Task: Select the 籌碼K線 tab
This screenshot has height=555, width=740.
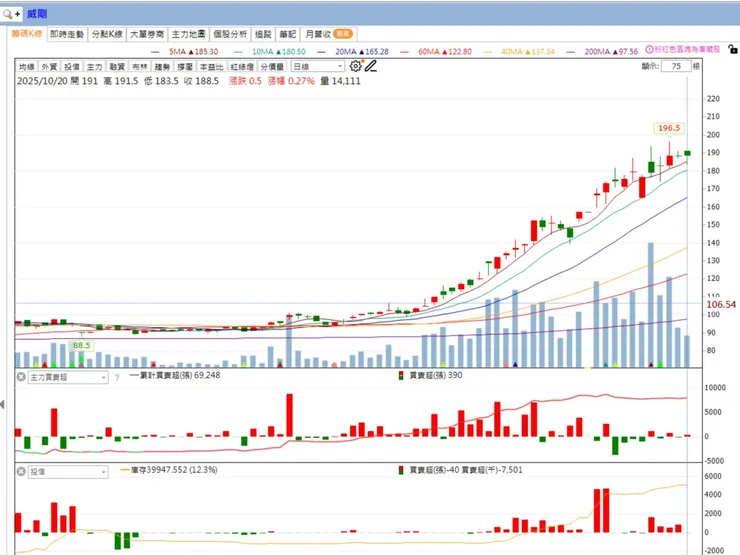Action: click(27, 34)
